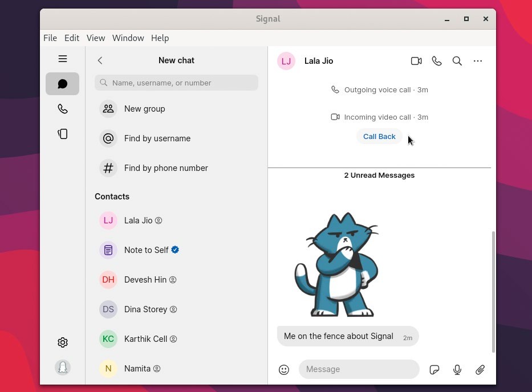Open the Window menu
The image size is (532, 392).
click(x=128, y=38)
